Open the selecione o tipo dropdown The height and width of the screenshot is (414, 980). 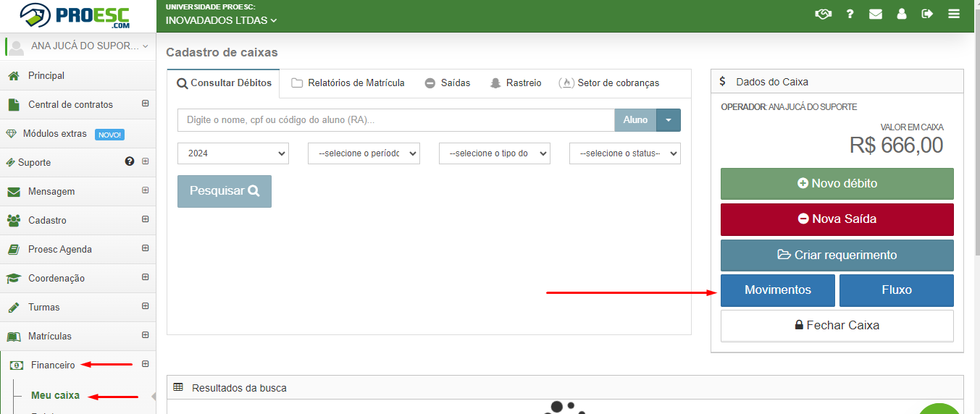click(495, 153)
